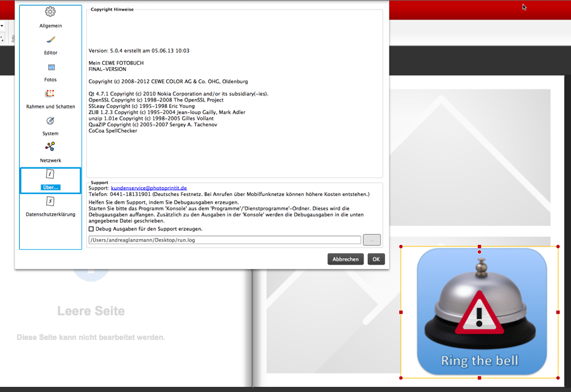Open the Fotos picture icon section

[x=51, y=67]
